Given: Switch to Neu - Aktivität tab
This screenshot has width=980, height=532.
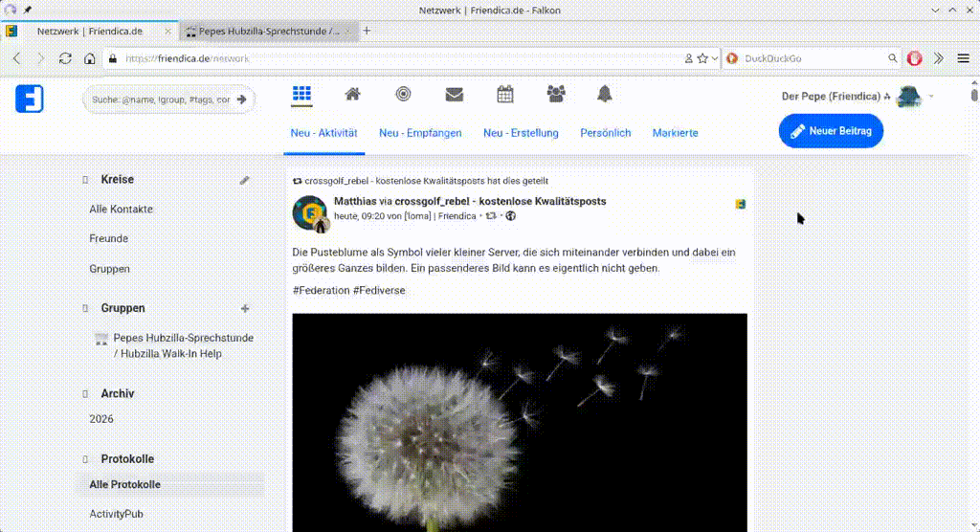Looking at the screenshot, I should point(323,133).
